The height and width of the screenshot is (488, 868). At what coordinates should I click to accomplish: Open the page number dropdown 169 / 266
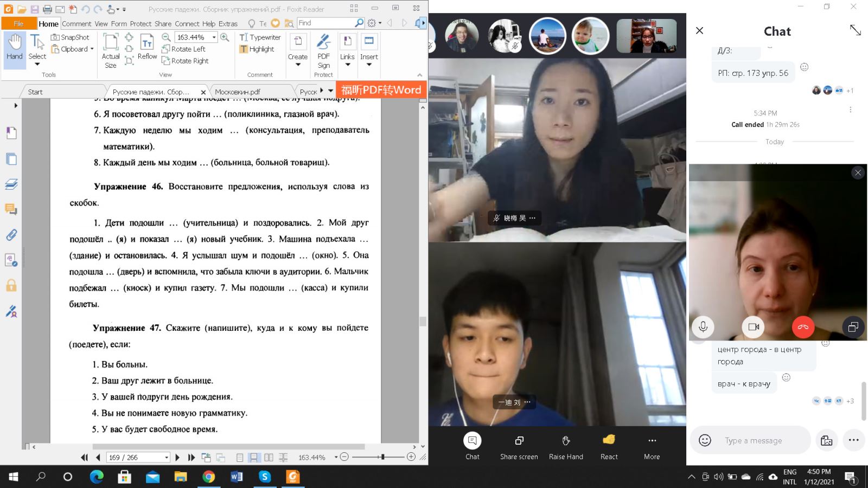click(167, 458)
